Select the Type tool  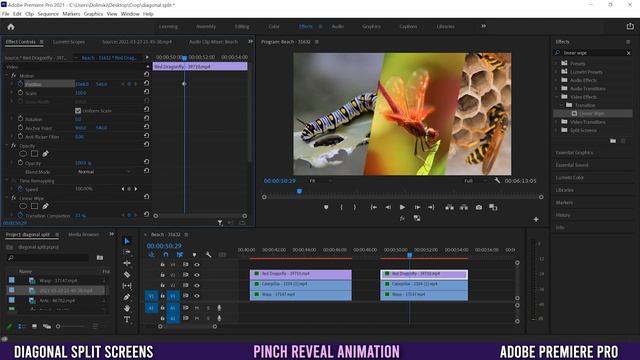click(x=127, y=319)
